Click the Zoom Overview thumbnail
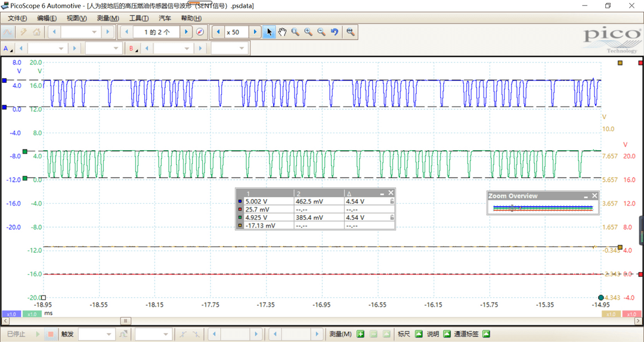This screenshot has width=644, height=342. (x=543, y=208)
